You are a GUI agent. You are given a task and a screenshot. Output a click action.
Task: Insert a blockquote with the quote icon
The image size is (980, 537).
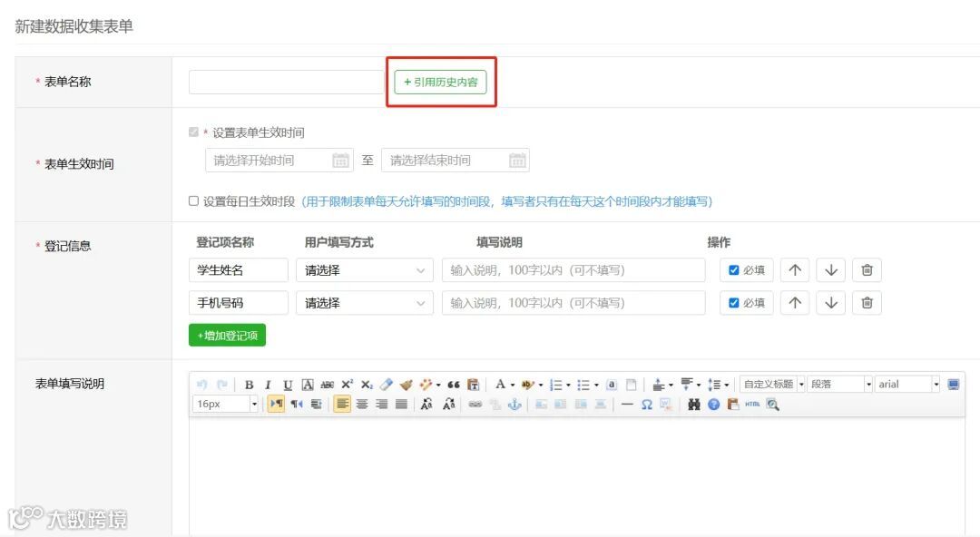[454, 385]
